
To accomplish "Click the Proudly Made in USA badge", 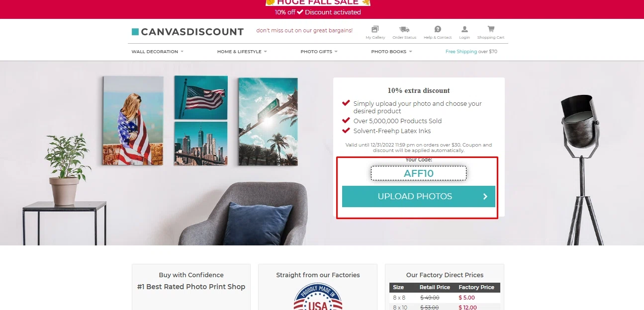I will (x=318, y=297).
